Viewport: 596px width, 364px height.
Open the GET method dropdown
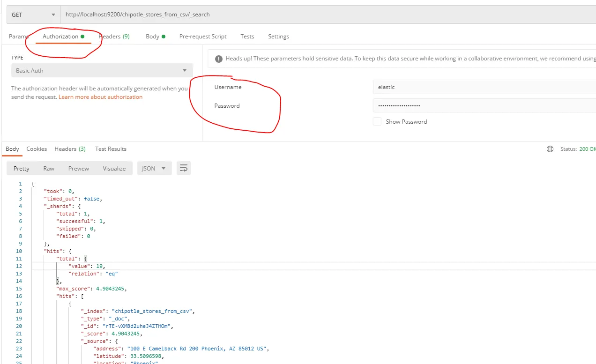[x=34, y=15]
